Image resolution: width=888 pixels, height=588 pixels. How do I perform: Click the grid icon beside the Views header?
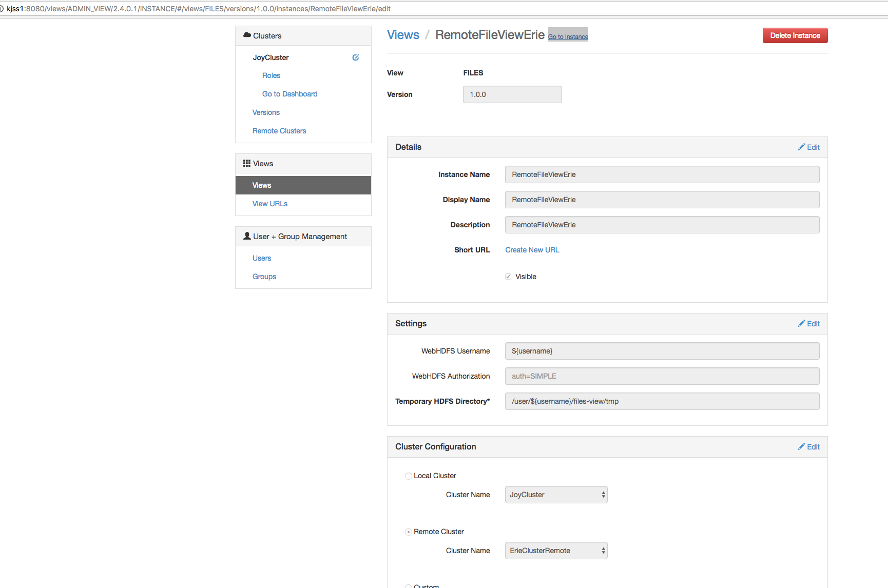[x=247, y=163]
